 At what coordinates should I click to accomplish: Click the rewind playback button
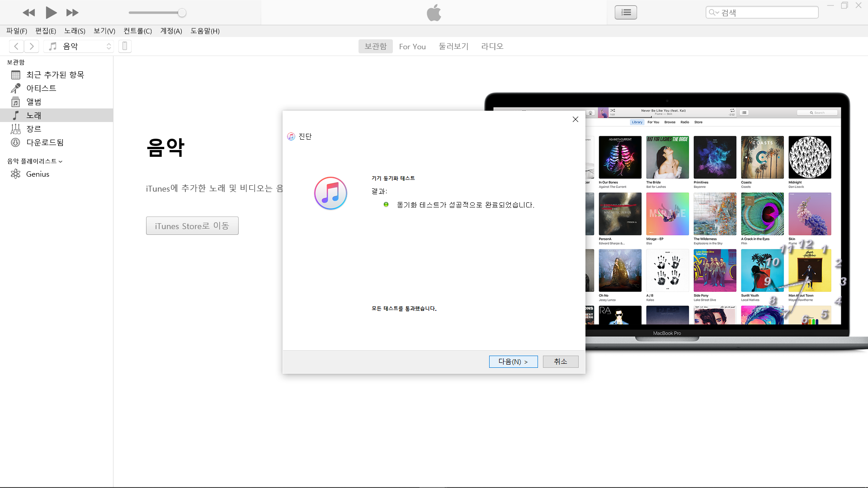coord(29,13)
